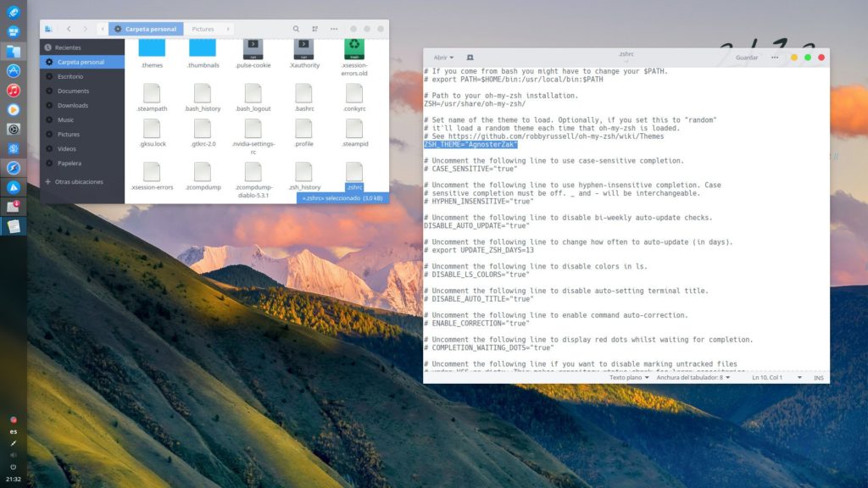Open the clock at the dock bottom
The height and width of the screenshot is (488, 868).
coord(14,480)
